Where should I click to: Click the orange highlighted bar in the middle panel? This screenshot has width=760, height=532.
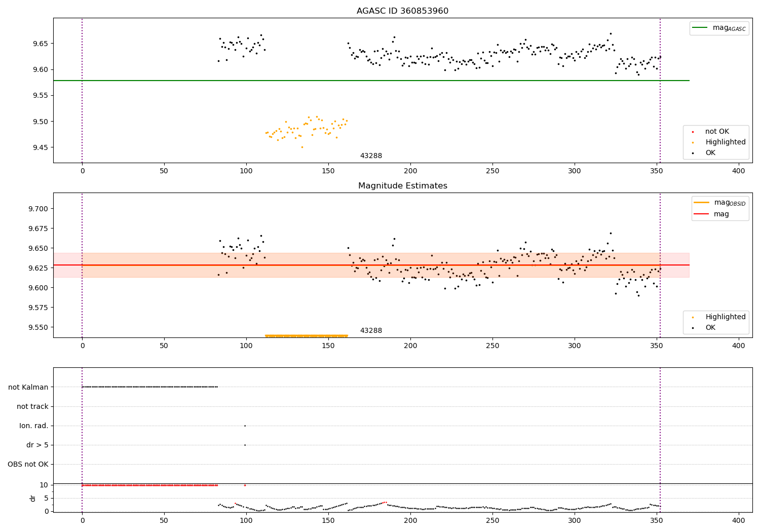tap(307, 336)
